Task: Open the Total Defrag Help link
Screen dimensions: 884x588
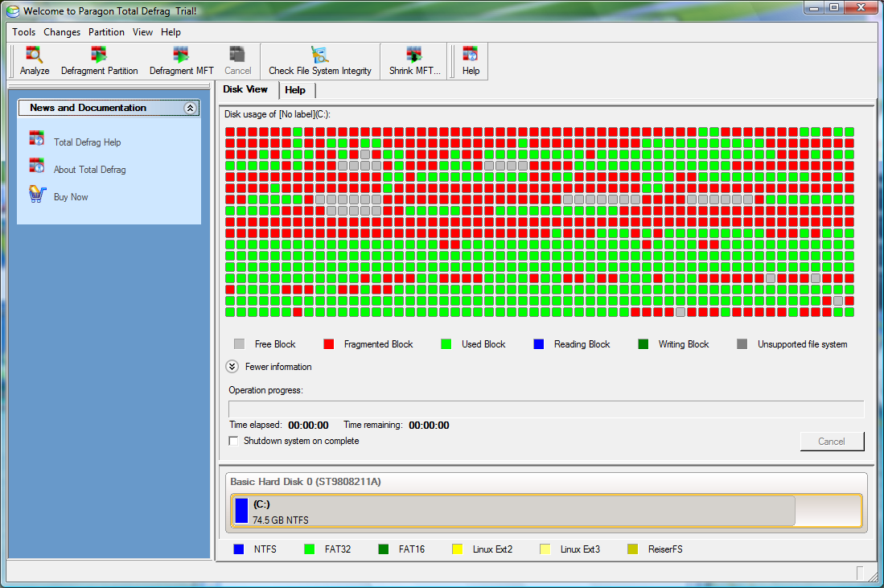Action: [x=88, y=142]
